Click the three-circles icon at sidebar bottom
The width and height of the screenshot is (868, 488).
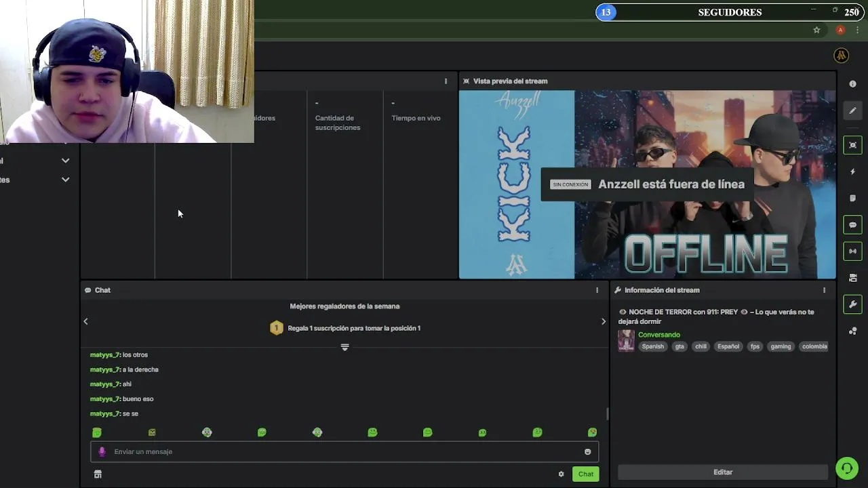pos(852,331)
